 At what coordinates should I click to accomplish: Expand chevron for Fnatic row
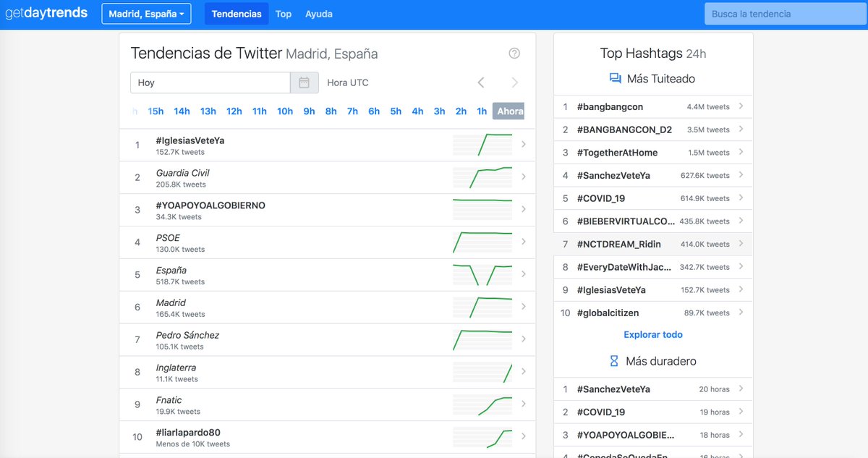(x=524, y=404)
